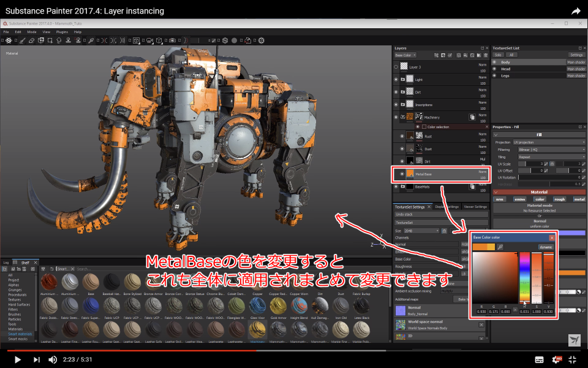Open the Tiling Repeat dropdown
The image size is (588, 368).
(551, 157)
